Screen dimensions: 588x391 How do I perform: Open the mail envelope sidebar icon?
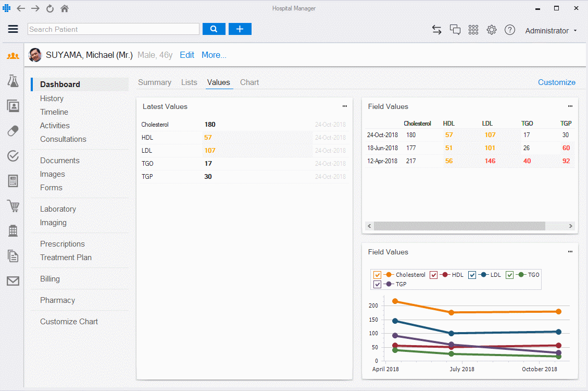click(13, 281)
